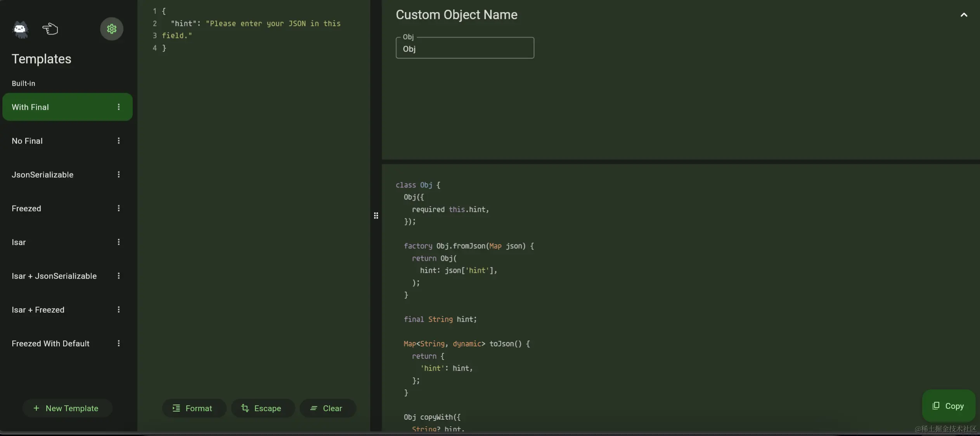This screenshot has width=980, height=436.
Task: Select the JsonSerializable template
Action: tap(68, 175)
